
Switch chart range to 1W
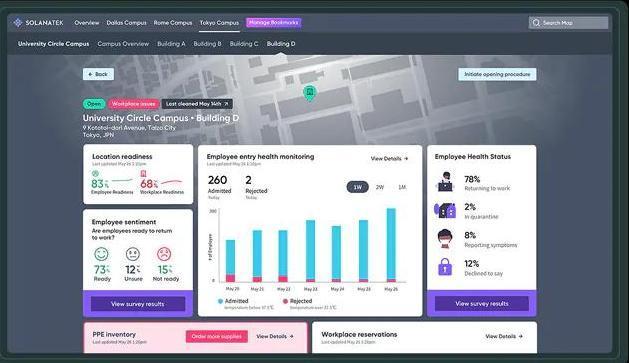[357, 187]
